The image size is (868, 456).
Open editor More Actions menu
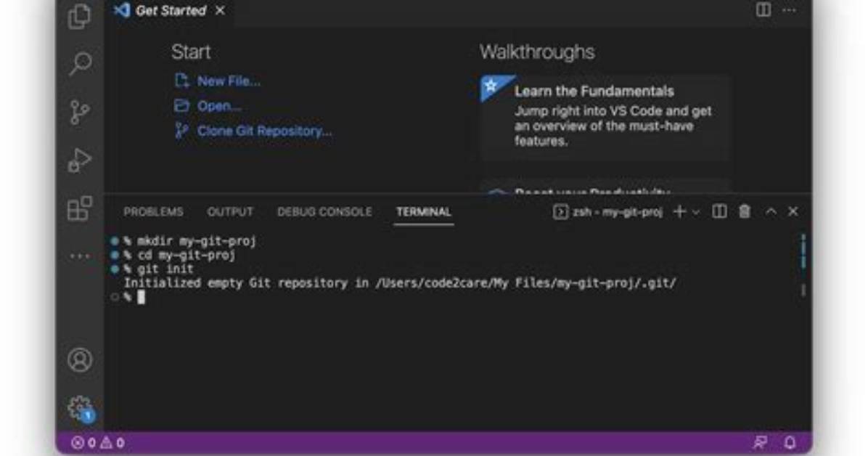790,10
